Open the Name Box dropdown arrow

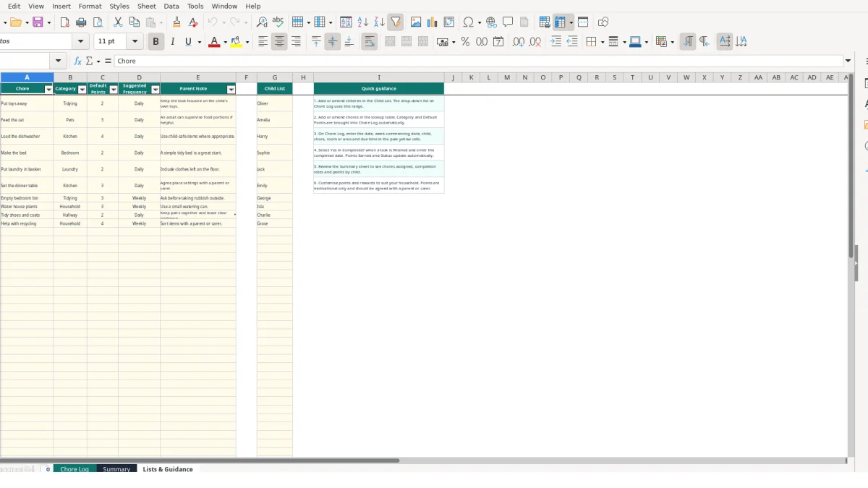pyautogui.click(x=59, y=61)
